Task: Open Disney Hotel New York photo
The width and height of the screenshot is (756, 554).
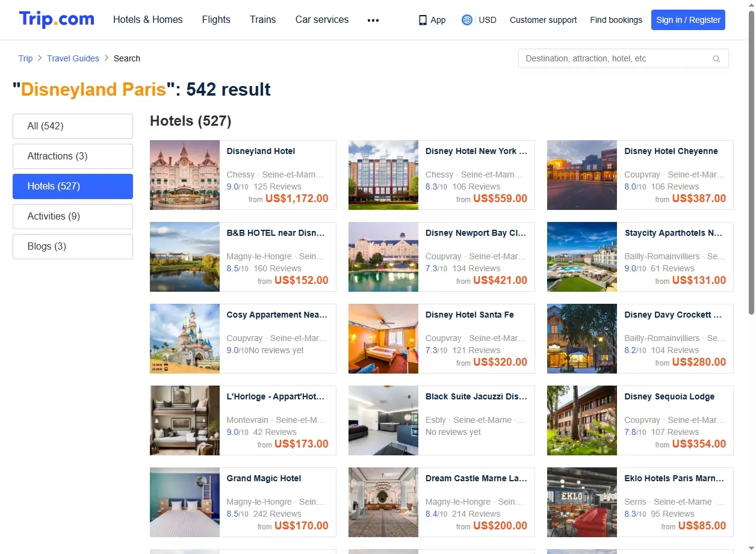Action: 383,175
